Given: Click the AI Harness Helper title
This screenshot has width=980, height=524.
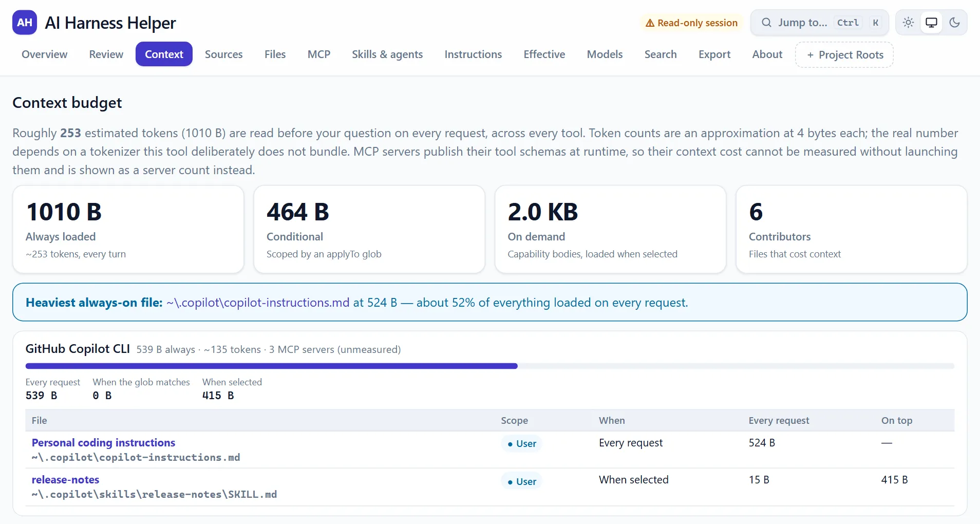Looking at the screenshot, I should pyautogui.click(x=110, y=23).
